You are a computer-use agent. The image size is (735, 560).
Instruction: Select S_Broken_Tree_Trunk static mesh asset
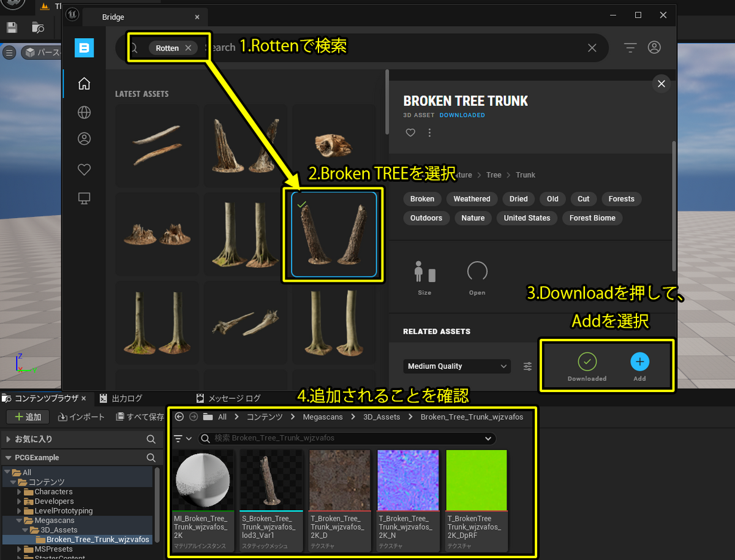(x=271, y=500)
